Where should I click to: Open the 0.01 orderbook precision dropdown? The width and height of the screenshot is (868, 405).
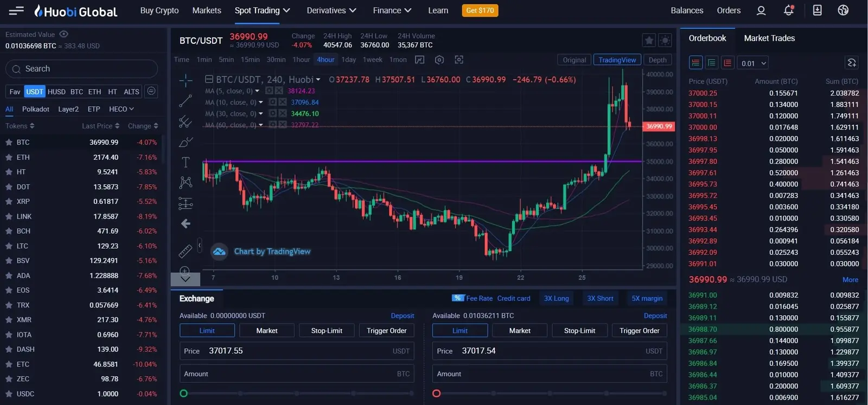click(753, 63)
